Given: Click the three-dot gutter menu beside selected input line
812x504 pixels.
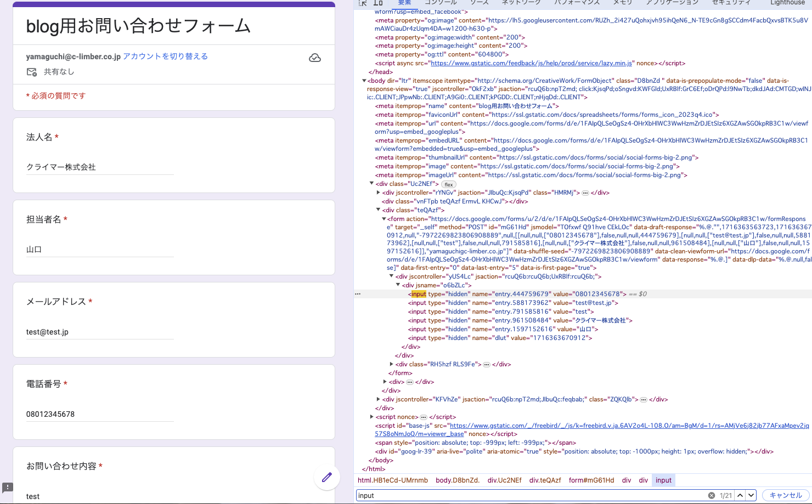Looking at the screenshot, I should click(358, 294).
